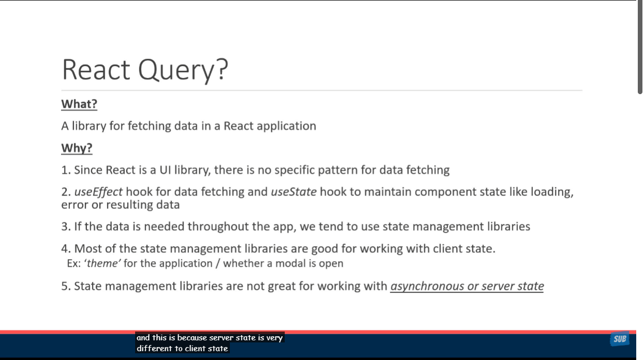Click the underlined 'asynchronous or server state' text

coord(466,286)
